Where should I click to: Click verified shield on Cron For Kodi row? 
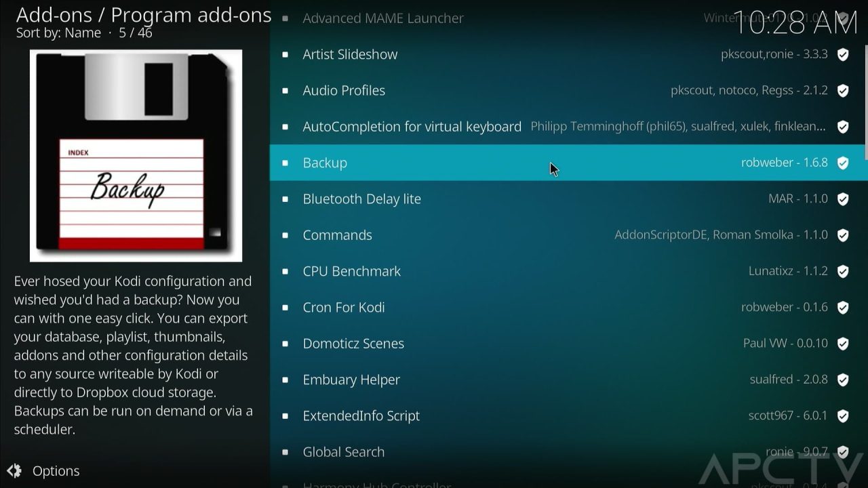(x=843, y=308)
